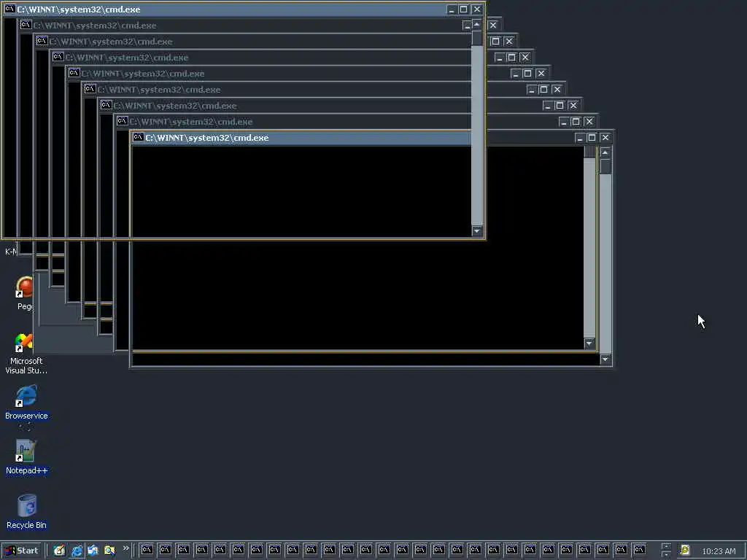
Task: Open the Recycle Bin desktop icon
Action: point(27,512)
